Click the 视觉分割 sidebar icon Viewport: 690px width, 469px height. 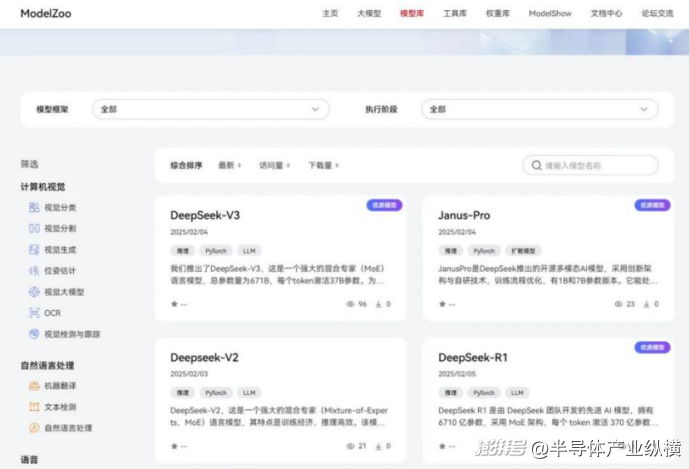34,229
